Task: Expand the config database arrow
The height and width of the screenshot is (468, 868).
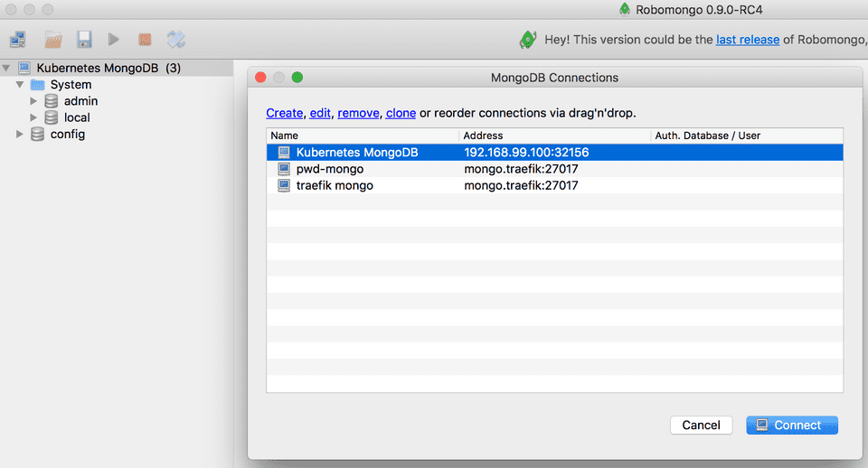Action: (x=19, y=134)
